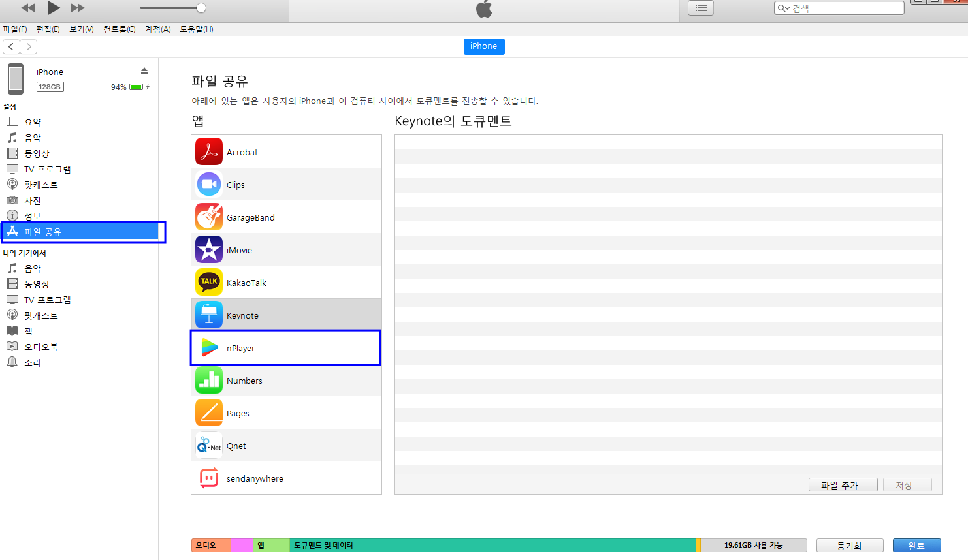Open the 계정(A) menu
Viewport: 968px width, 560px height.
(x=157, y=29)
